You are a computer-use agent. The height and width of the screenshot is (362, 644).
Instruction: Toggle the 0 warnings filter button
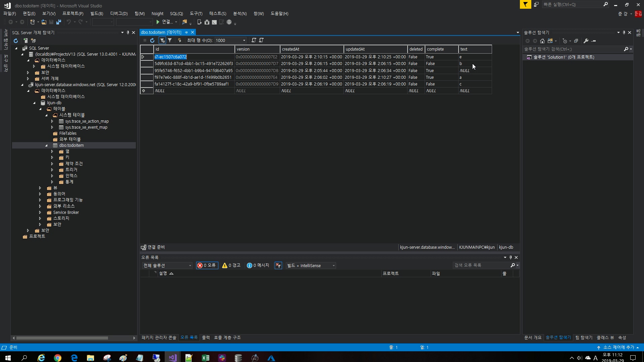coord(231,265)
